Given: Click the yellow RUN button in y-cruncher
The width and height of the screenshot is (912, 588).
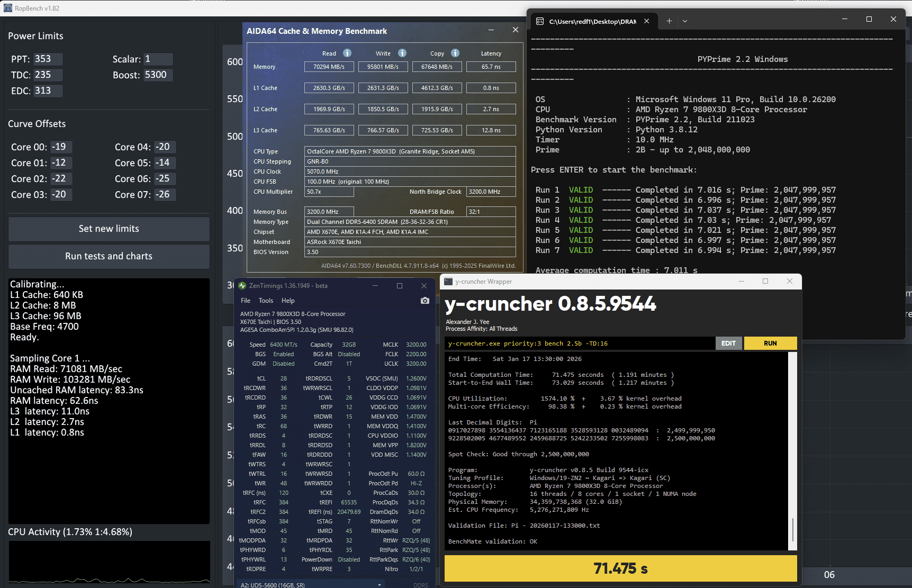Looking at the screenshot, I should [x=770, y=343].
